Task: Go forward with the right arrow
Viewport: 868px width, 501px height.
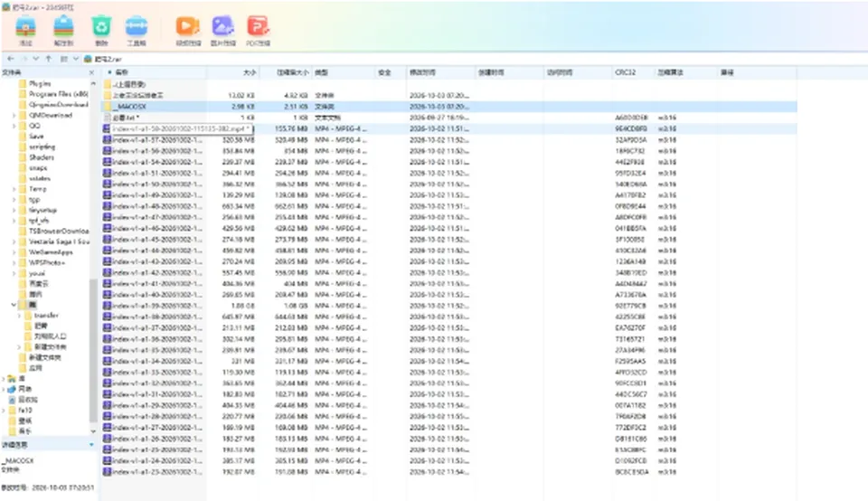Action: click(24, 59)
